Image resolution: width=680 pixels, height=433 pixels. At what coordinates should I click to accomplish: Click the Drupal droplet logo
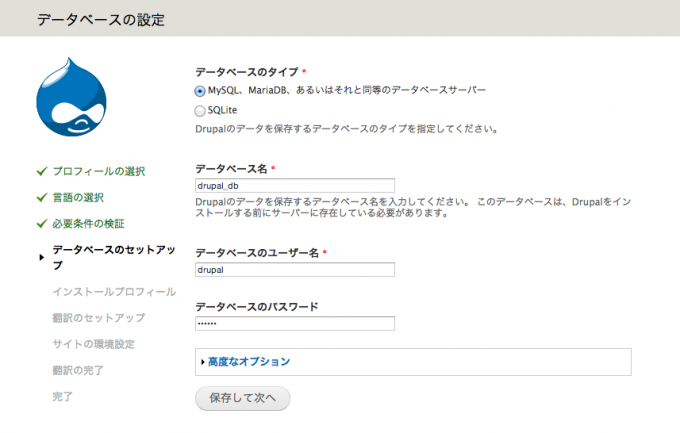77,102
